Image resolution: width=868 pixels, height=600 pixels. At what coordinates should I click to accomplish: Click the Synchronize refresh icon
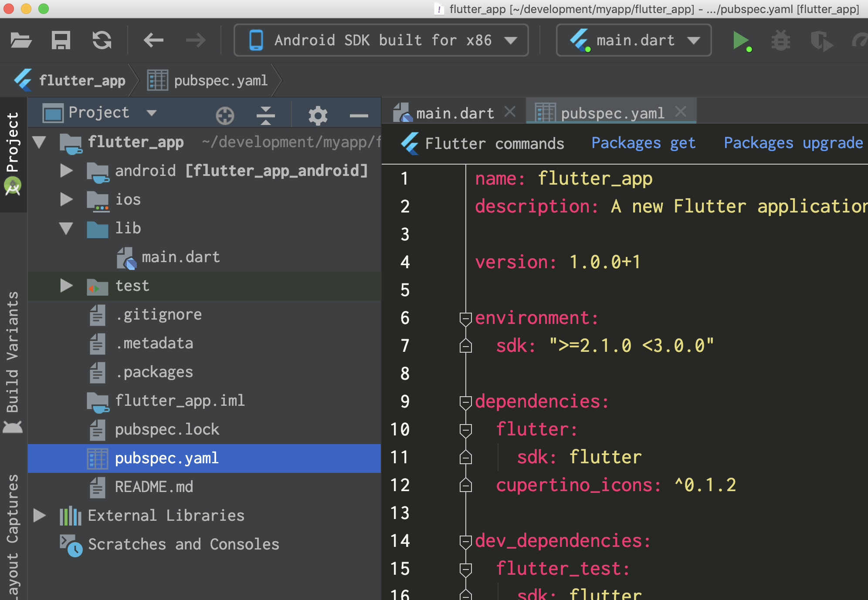point(102,40)
